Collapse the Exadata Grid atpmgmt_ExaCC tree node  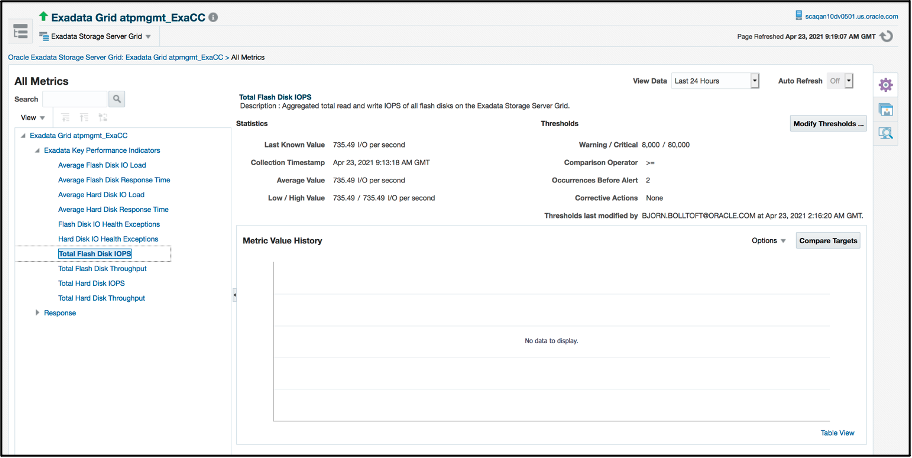click(x=23, y=136)
